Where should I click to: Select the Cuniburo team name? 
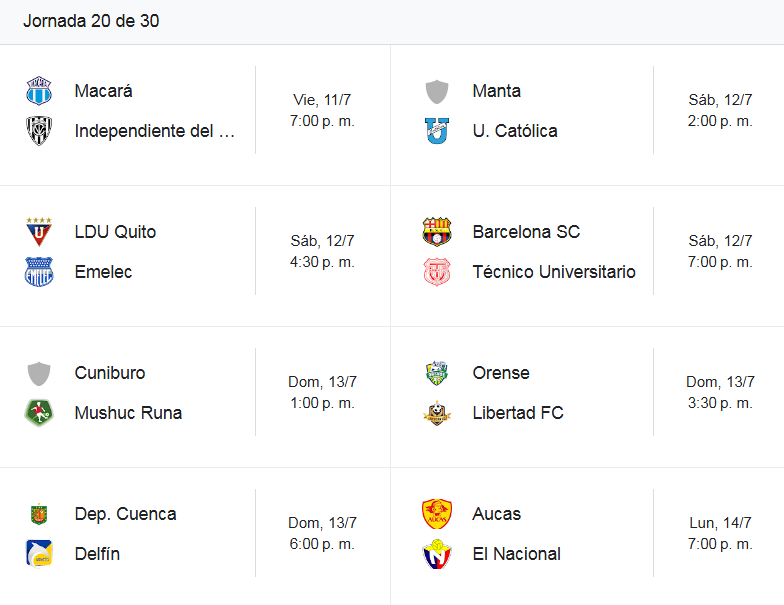(110, 373)
